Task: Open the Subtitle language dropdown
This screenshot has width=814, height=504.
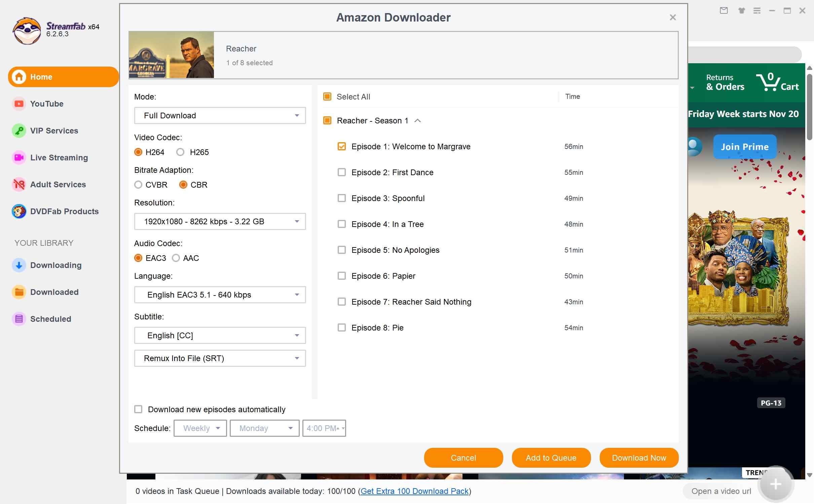Action: (x=220, y=335)
